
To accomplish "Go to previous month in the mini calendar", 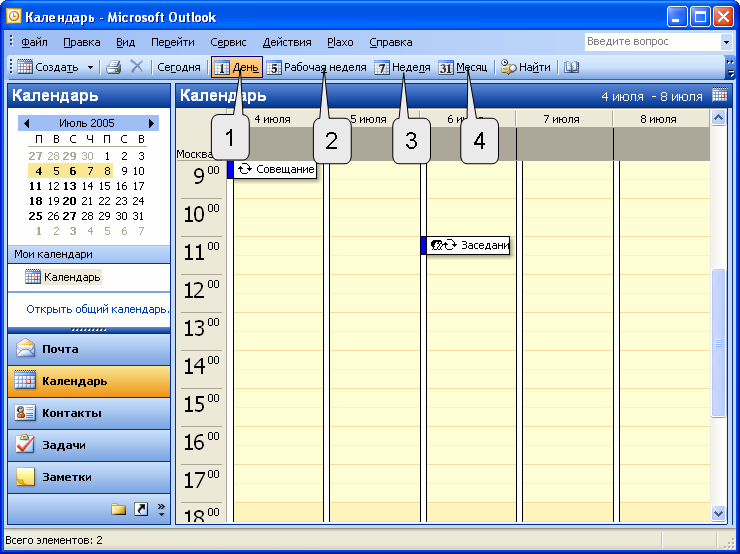I will 26,123.
